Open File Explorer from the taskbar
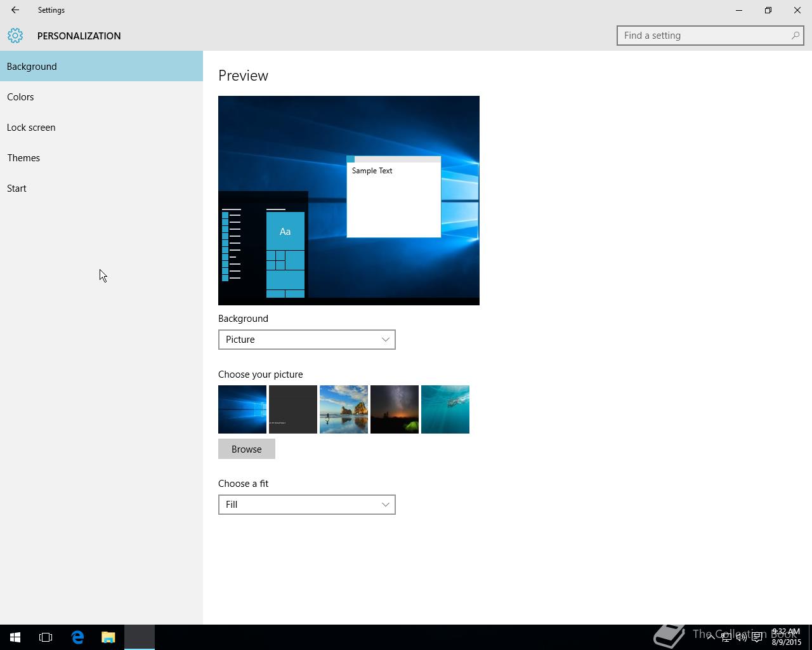The width and height of the screenshot is (812, 650). pos(108,637)
